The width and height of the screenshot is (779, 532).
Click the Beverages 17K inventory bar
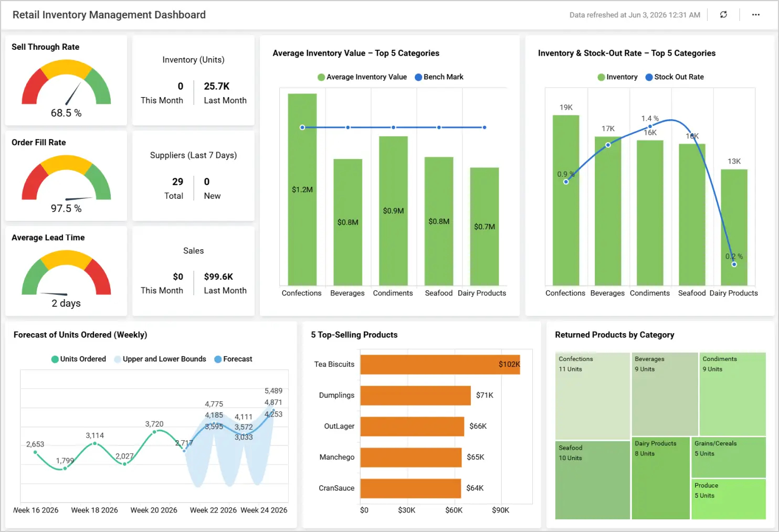point(608,211)
